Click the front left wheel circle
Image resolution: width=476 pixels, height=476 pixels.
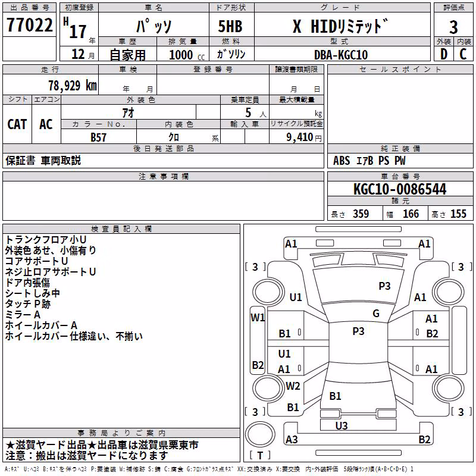coord(268,292)
